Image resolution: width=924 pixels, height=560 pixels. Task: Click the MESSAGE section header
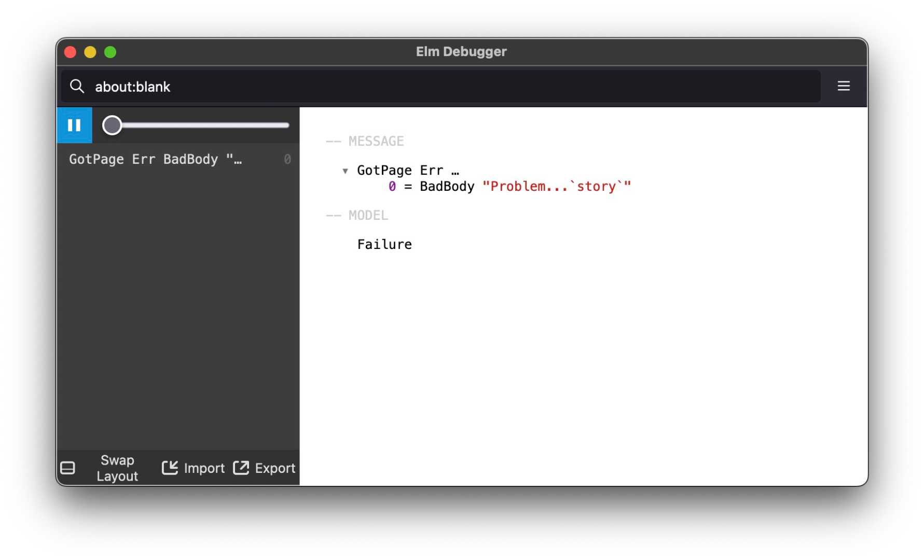365,141
